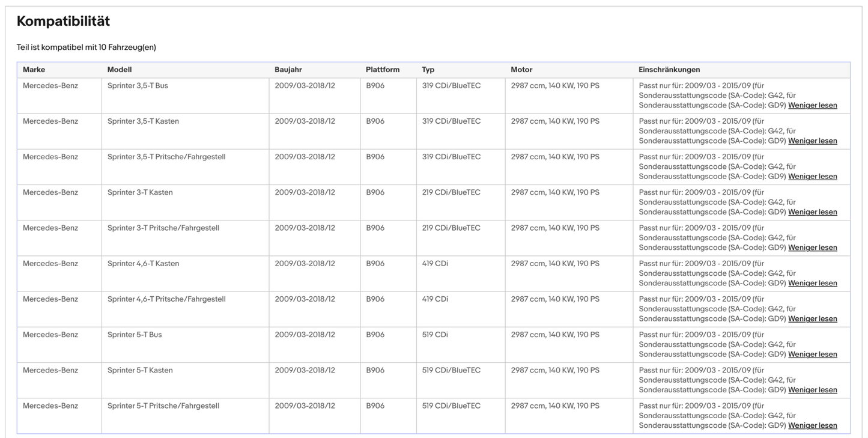Click the Marke column header
This screenshot has height=438, width=868.
pos(34,70)
